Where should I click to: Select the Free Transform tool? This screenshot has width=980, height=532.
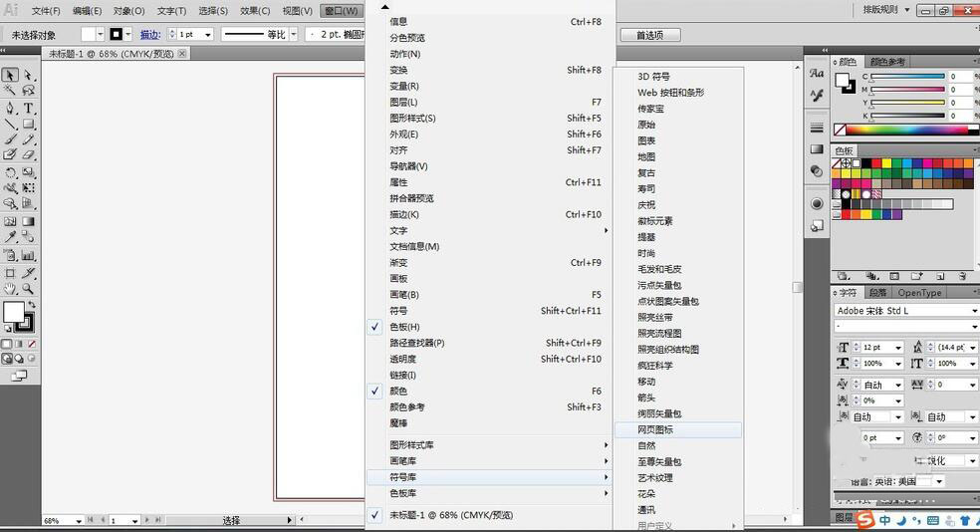(x=28, y=187)
